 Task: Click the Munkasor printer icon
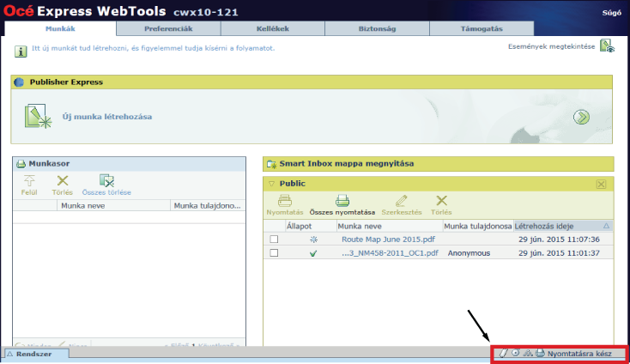(21, 164)
